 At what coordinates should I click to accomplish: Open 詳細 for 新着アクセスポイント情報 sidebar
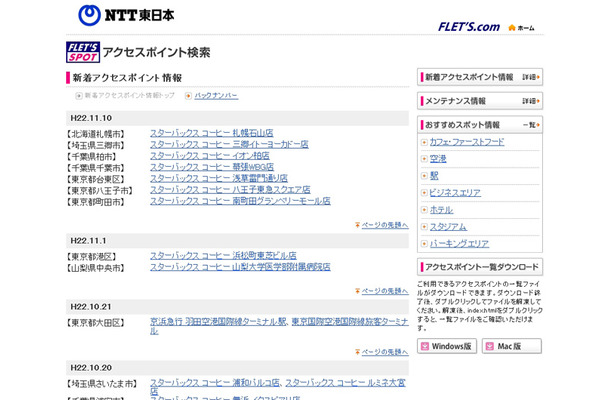click(x=531, y=77)
